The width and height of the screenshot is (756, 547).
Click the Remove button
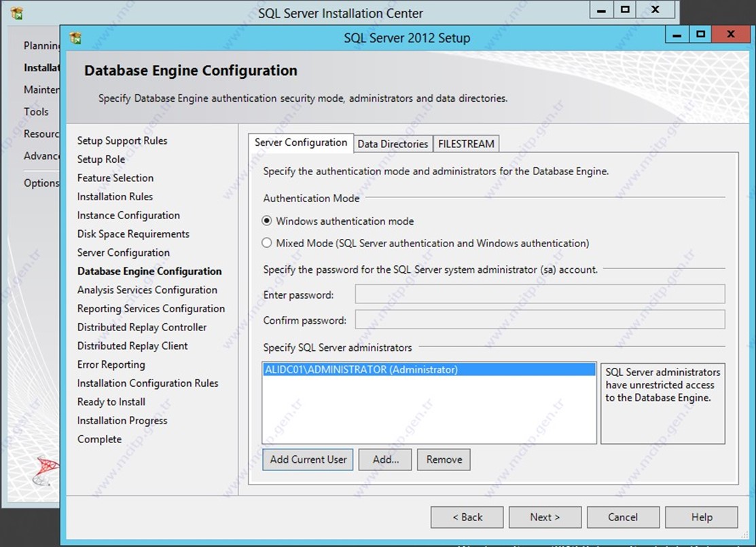[444, 459]
